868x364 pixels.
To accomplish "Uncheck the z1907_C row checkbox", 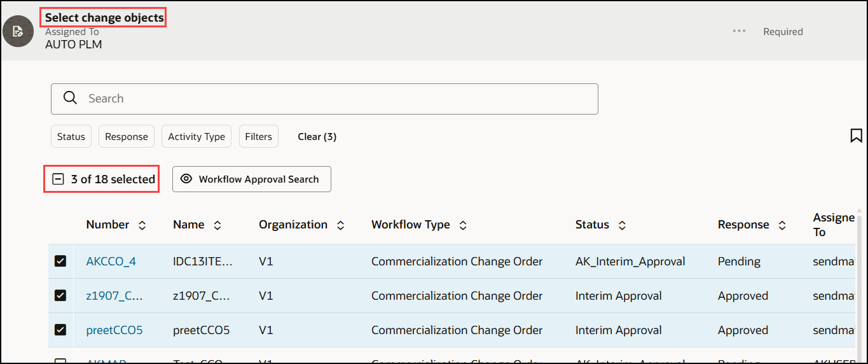I will pyautogui.click(x=60, y=295).
